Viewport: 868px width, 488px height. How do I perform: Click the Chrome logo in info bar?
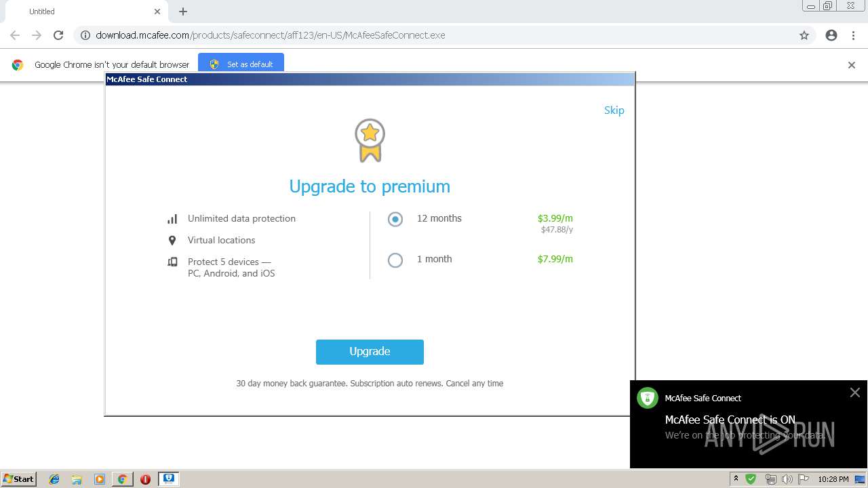point(18,65)
